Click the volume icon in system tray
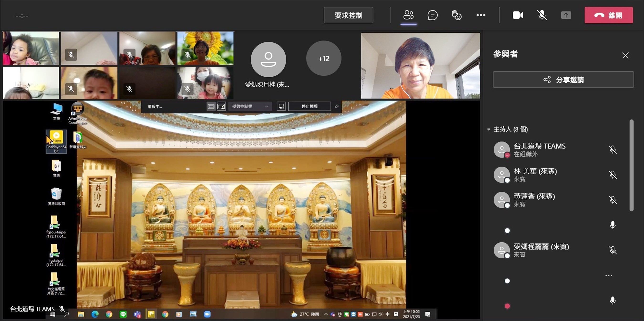644x321 pixels. [381, 314]
